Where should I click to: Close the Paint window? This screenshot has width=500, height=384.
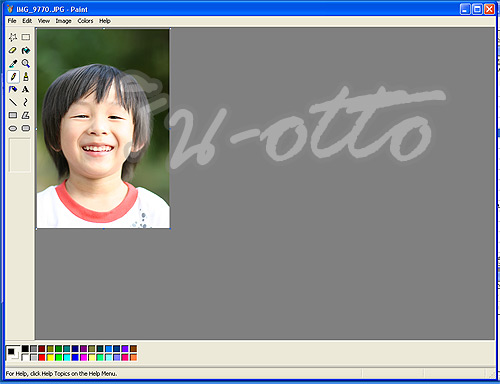(489, 9)
